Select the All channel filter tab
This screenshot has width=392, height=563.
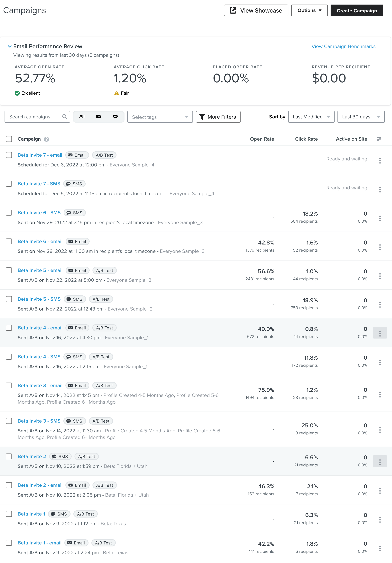click(82, 116)
